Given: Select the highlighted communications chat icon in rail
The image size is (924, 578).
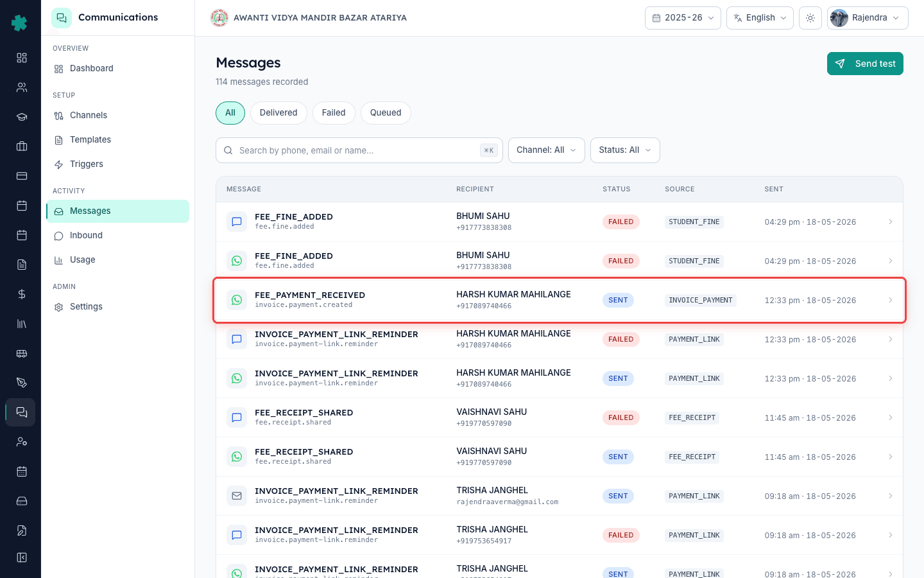Looking at the screenshot, I should pos(21,412).
